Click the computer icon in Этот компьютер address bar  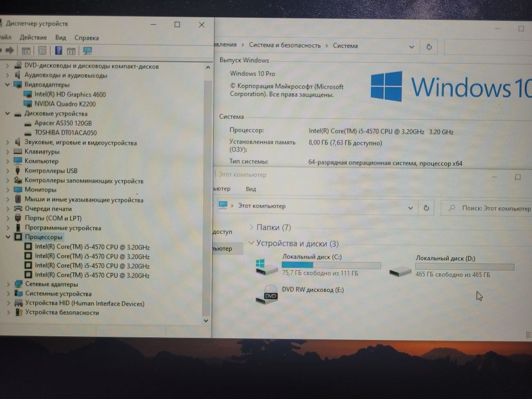223,205
